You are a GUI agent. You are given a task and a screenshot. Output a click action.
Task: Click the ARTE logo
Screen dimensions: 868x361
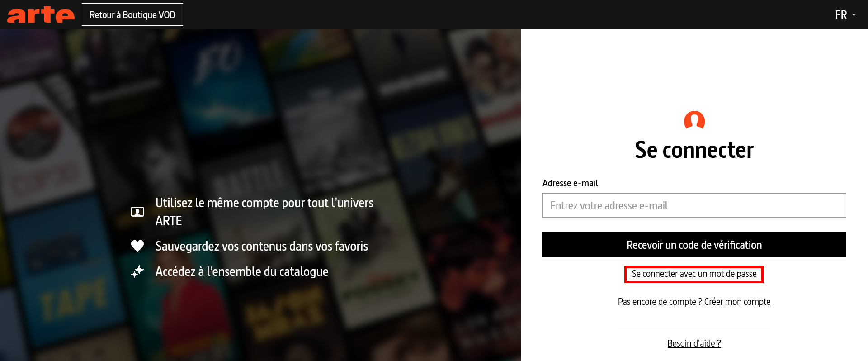click(41, 15)
